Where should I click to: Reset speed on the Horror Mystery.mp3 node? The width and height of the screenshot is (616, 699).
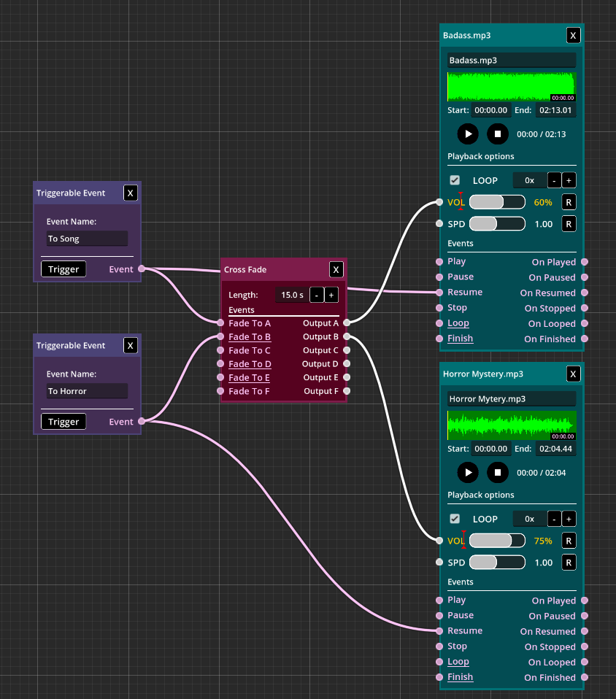coord(569,563)
